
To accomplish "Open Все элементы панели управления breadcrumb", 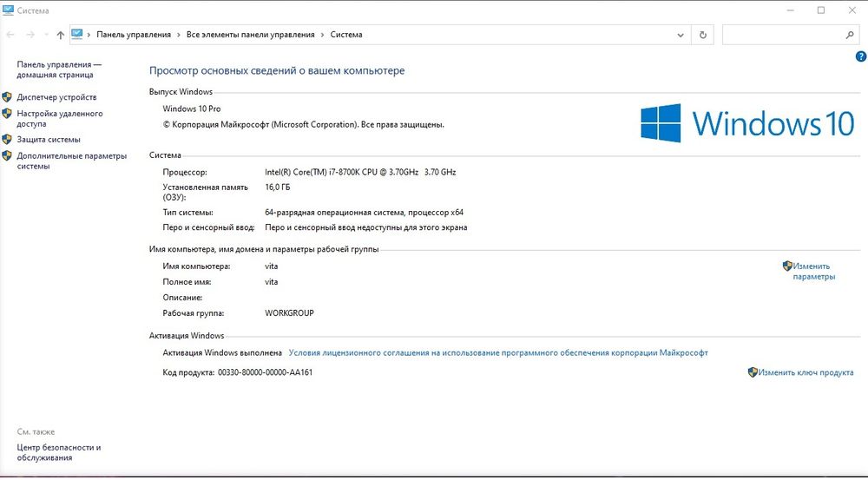I will 250,35.
